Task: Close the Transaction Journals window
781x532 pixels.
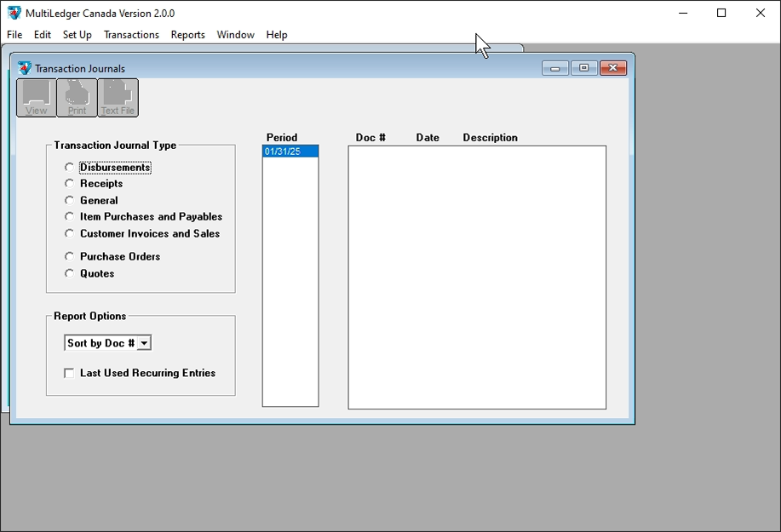Action: (x=613, y=68)
